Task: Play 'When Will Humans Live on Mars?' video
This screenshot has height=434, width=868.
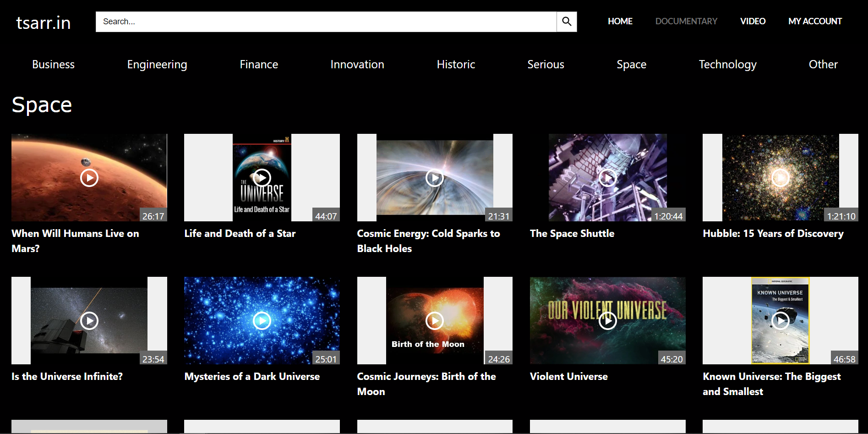Action: [x=89, y=178]
